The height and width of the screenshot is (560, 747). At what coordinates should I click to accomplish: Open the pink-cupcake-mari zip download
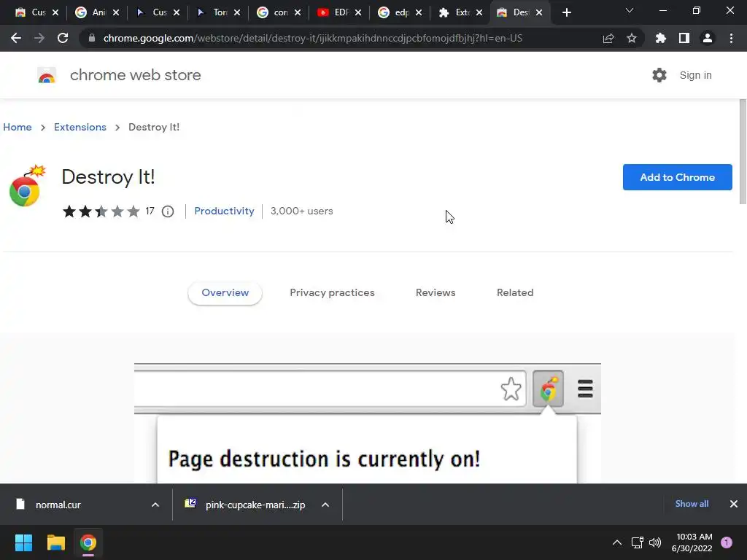(x=245, y=505)
